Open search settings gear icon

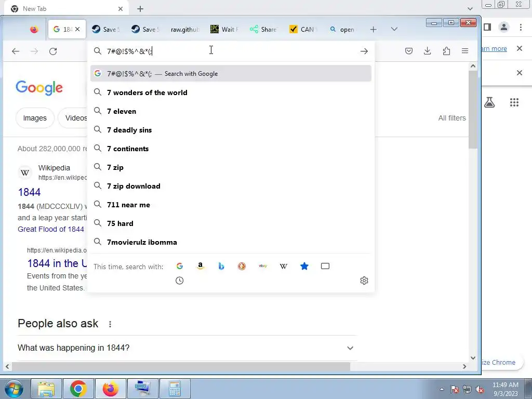[364, 281]
